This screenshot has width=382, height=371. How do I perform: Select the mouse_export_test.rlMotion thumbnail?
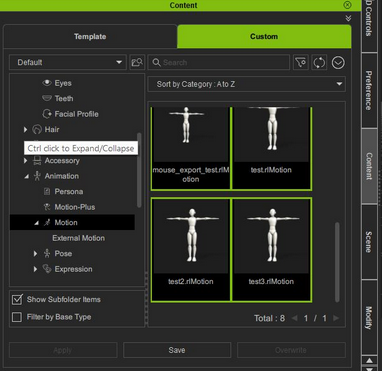(x=191, y=148)
